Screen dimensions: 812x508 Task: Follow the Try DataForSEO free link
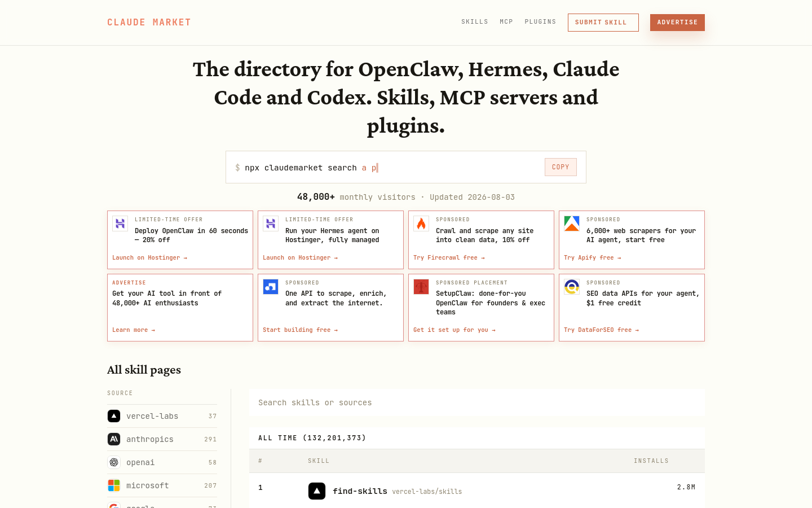(601, 330)
